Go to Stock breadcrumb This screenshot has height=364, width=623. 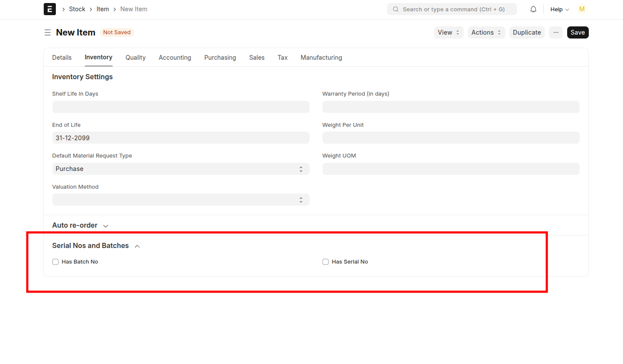(x=77, y=9)
